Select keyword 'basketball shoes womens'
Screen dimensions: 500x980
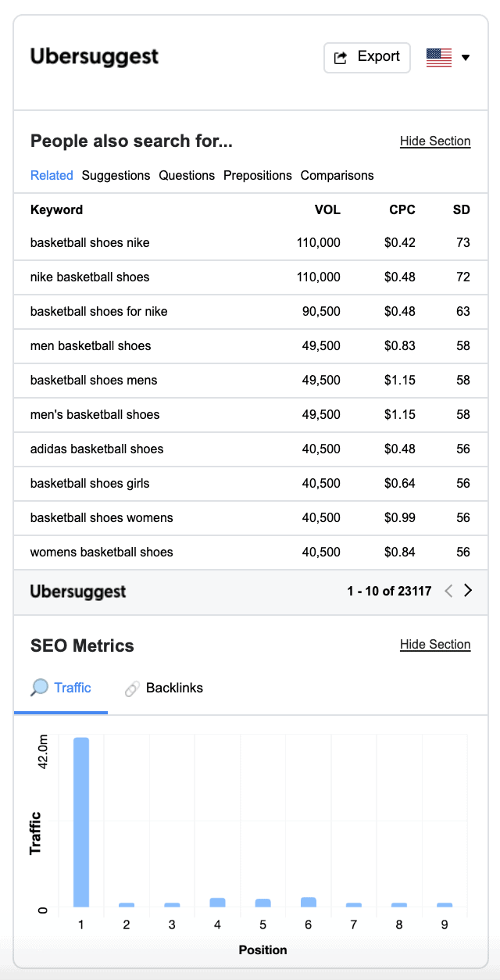tap(102, 518)
